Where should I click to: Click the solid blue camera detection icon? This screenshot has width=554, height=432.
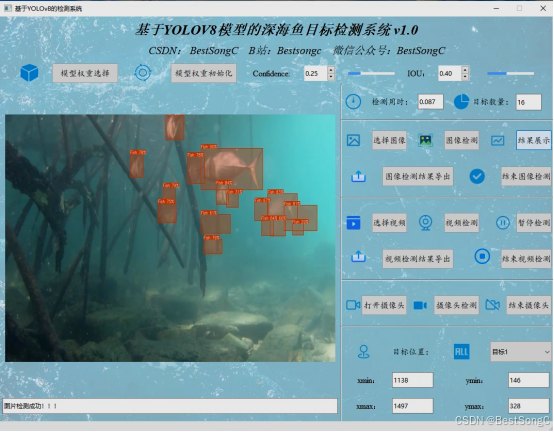point(420,305)
